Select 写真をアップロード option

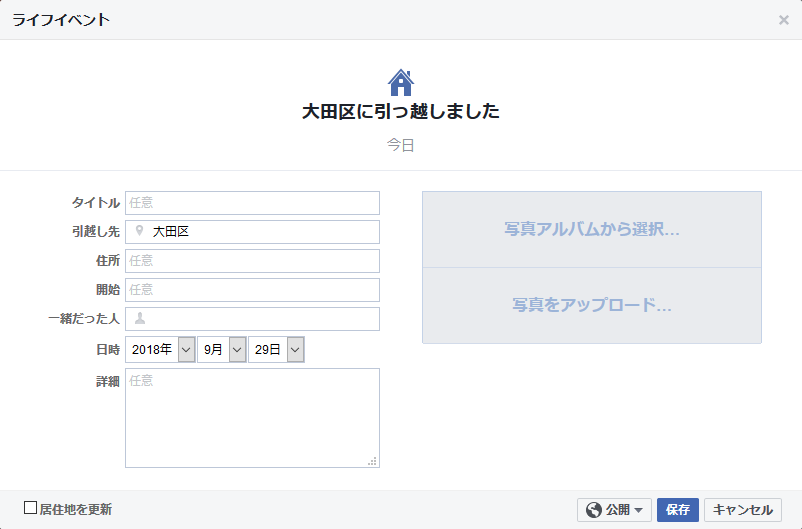pyautogui.click(x=592, y=305)
